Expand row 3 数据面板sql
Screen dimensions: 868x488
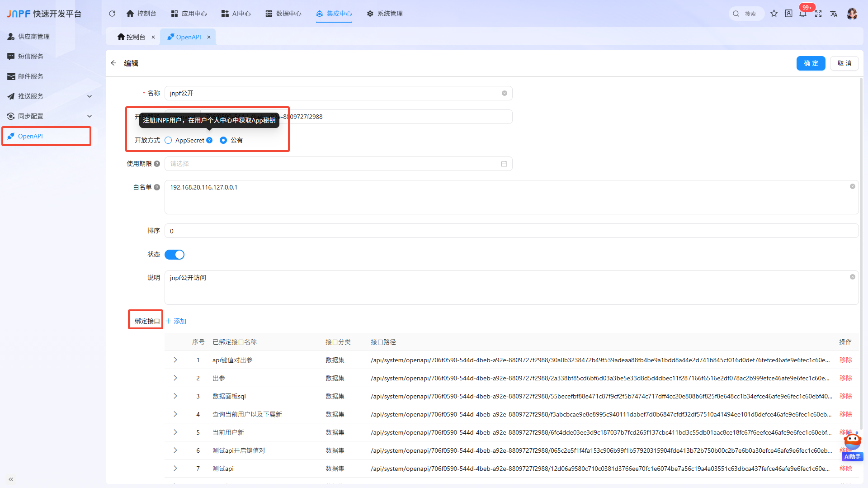click(175, 396)
